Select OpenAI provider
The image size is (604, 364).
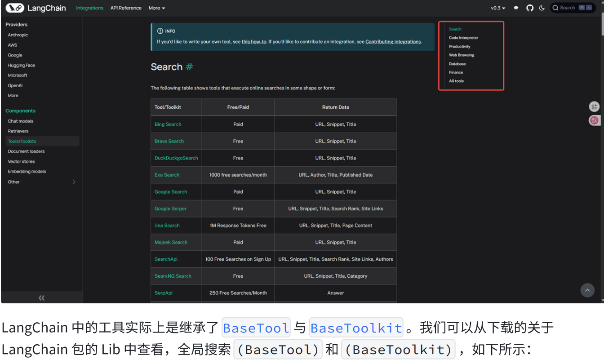coord(15,85)
